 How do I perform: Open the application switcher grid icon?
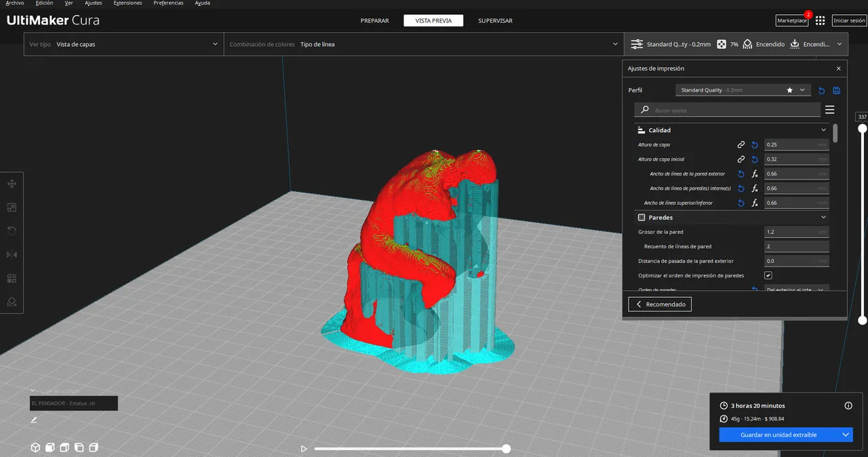(821, 20)
